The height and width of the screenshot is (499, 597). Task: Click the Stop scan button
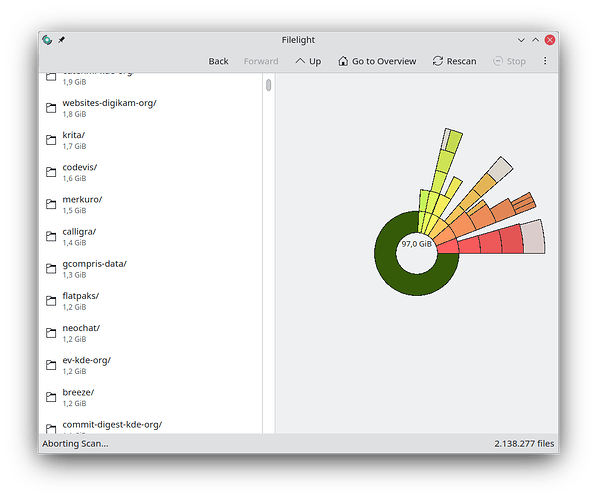tap(509, 61)
